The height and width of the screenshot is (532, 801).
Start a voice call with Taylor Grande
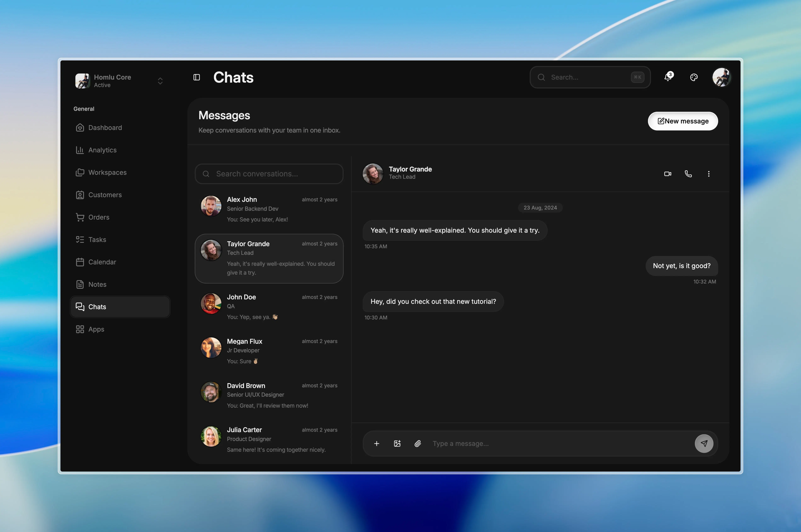pos(688,174)
